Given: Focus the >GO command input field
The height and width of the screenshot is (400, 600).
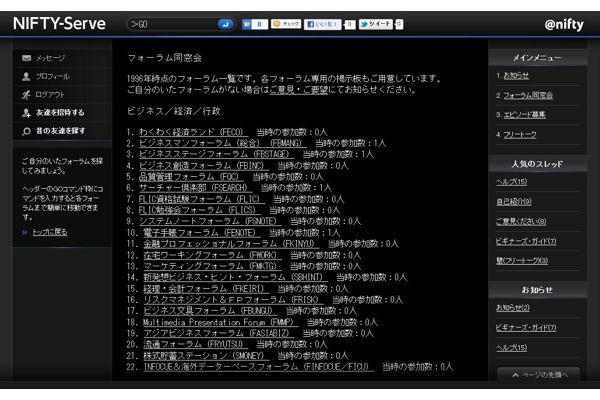Looking at the screenshot, I should tap(170, 22).
